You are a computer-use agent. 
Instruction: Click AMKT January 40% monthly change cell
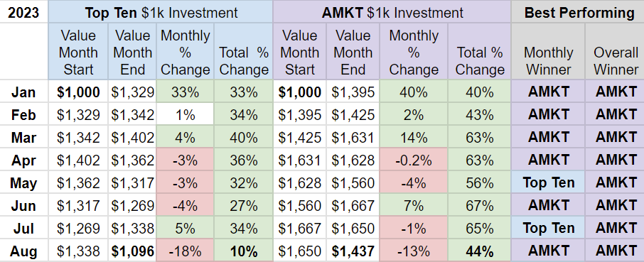tap(414, 92)
